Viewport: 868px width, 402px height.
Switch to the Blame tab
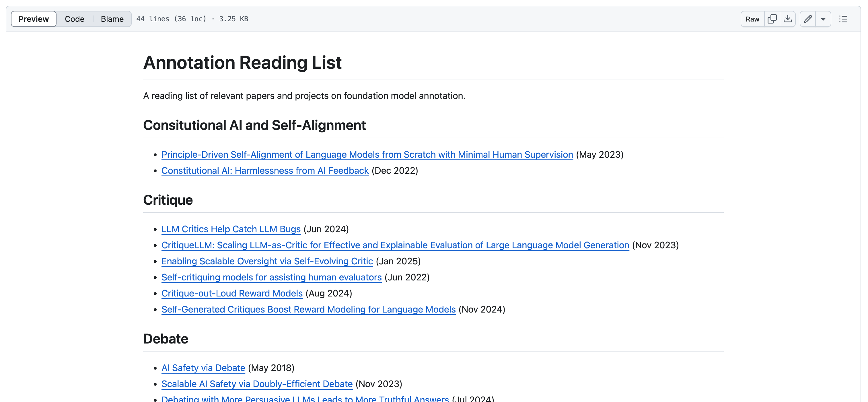pos(112,19)
